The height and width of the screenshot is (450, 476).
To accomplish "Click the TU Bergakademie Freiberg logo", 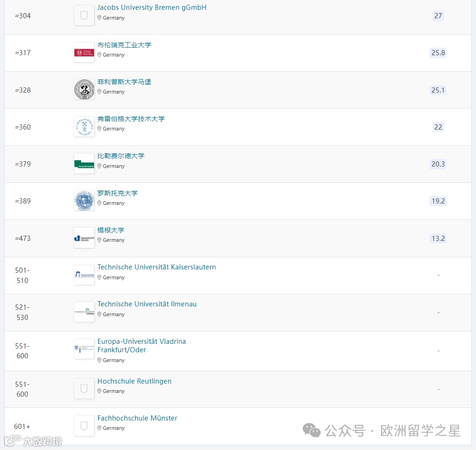I will (84, 127).
